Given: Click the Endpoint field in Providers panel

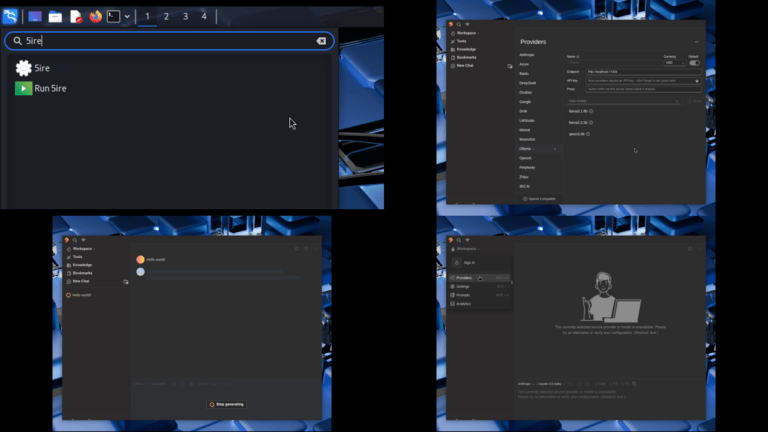Looking at the screenshot, I should 643,72.
